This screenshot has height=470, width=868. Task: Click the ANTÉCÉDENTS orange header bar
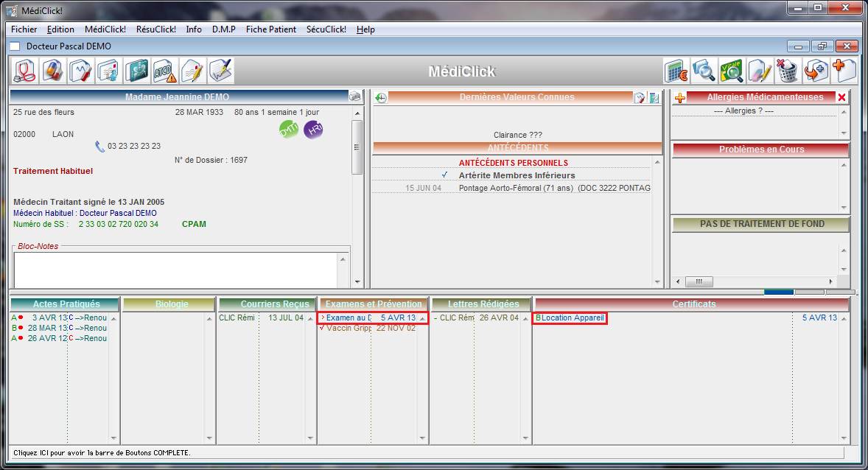517,148
